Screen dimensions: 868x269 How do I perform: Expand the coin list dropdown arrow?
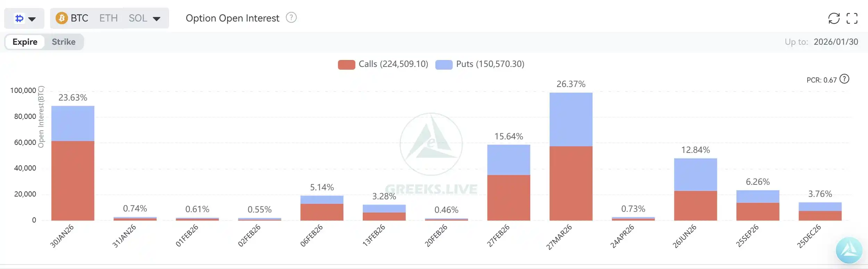157,19
